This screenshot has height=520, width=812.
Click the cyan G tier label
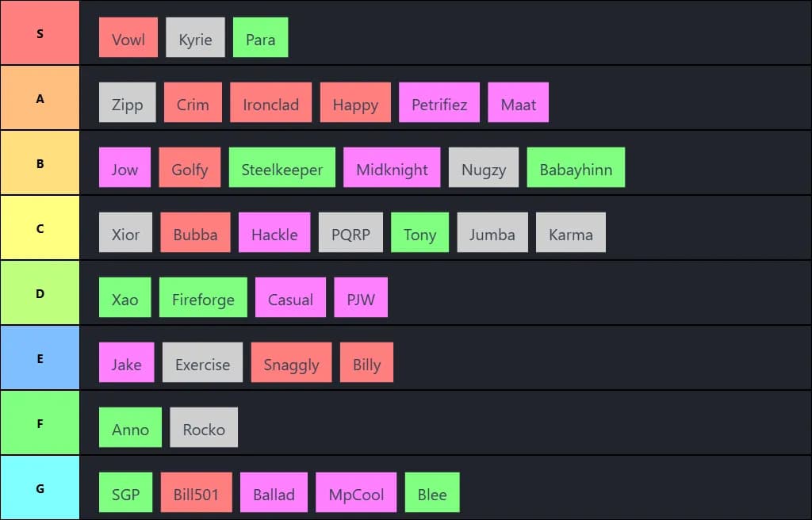40,488
